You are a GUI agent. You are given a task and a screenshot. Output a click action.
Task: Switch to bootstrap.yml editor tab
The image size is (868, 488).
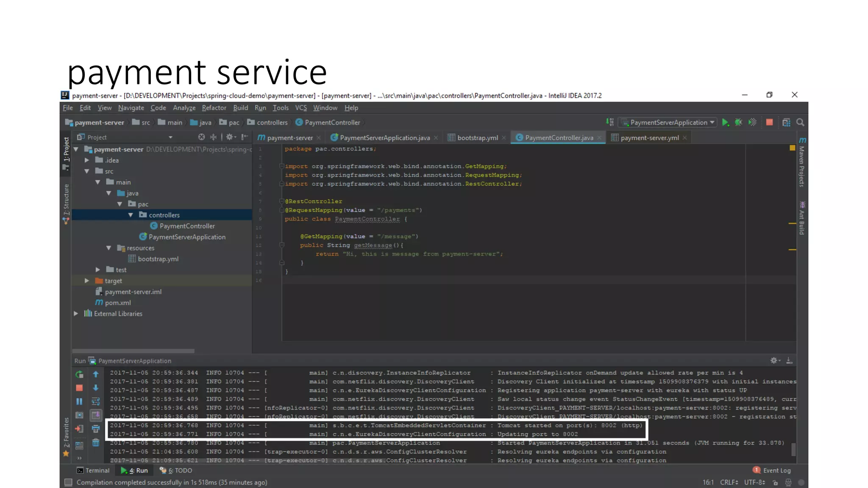coord(477,138)
